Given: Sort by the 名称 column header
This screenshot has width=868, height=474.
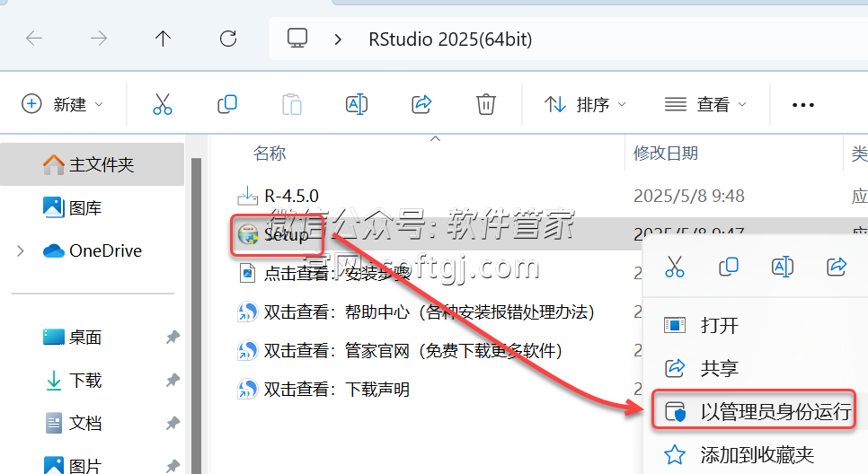Looking at the screenshot, I should (270, 153).
